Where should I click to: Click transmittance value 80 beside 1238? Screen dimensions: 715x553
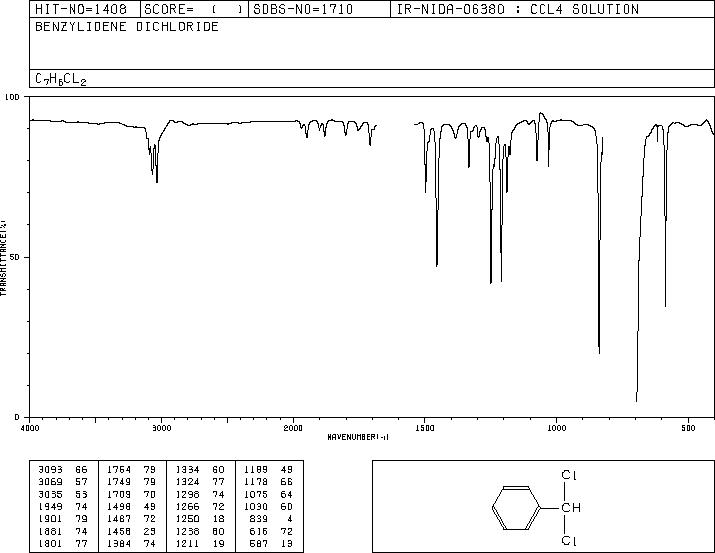tap(218, 531)
